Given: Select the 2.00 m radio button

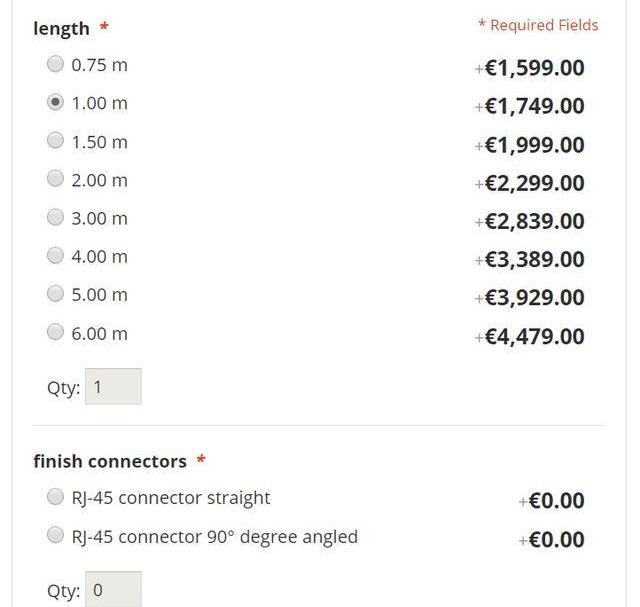Looking at the screenshot, I should click(56, 179).
